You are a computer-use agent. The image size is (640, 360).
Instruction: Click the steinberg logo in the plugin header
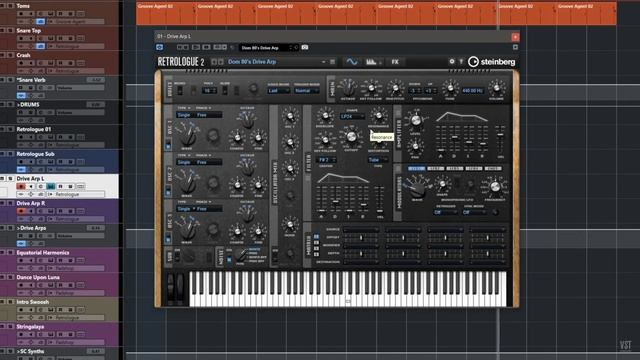(x=491, y=62)
